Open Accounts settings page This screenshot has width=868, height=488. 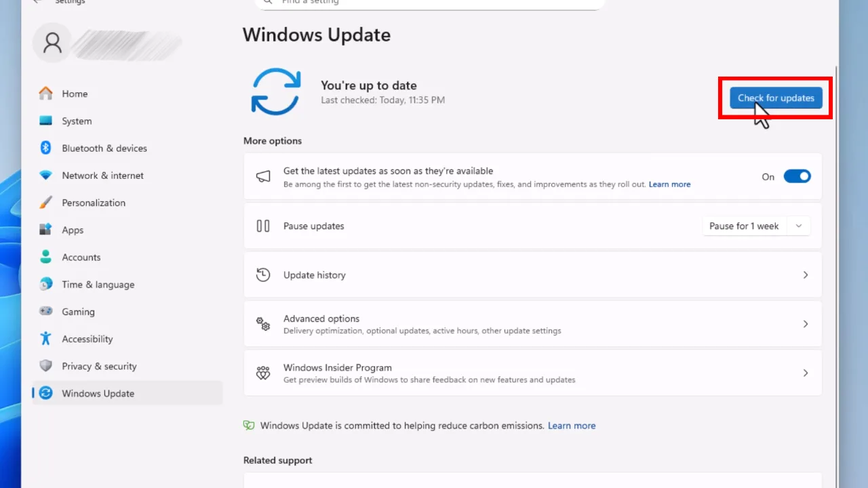pos(127,257)
